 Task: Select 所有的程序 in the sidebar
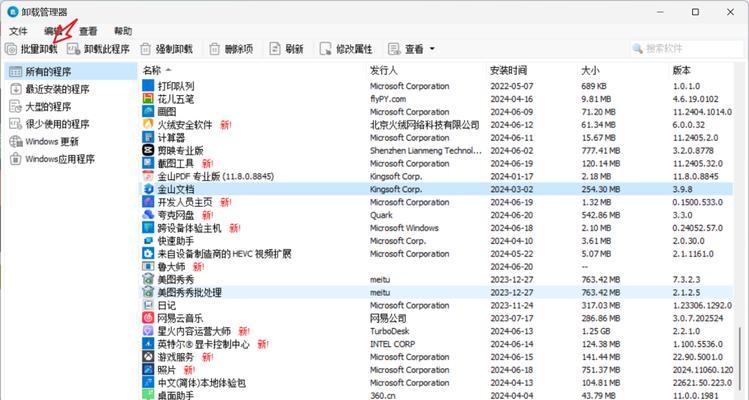(71, 72)
